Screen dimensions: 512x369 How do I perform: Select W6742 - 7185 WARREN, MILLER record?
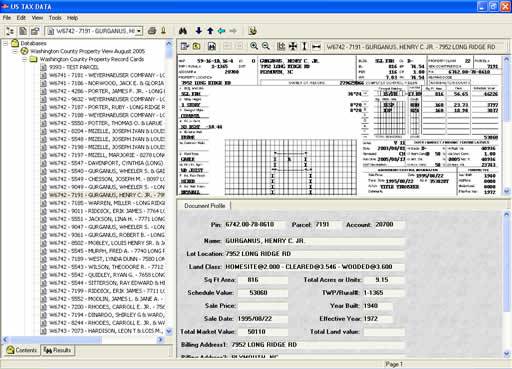coord(107,203)
